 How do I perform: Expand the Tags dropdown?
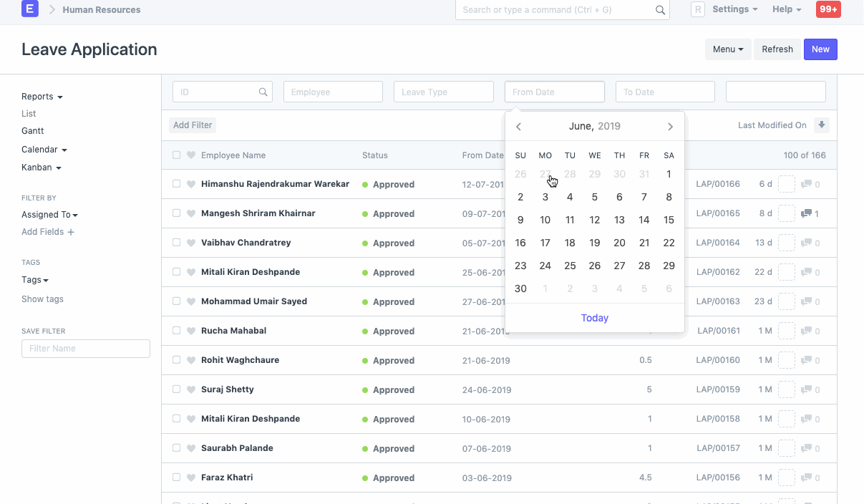(x=34, y=279)
